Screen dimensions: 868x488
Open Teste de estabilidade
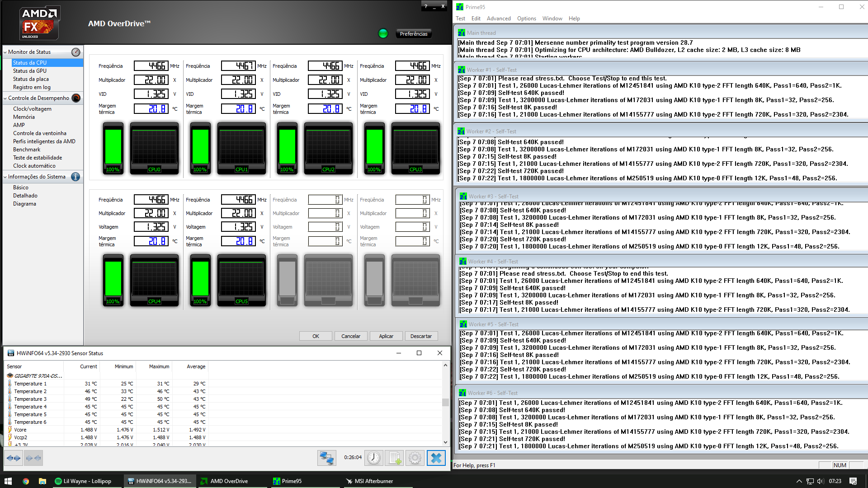click(38, 158)
